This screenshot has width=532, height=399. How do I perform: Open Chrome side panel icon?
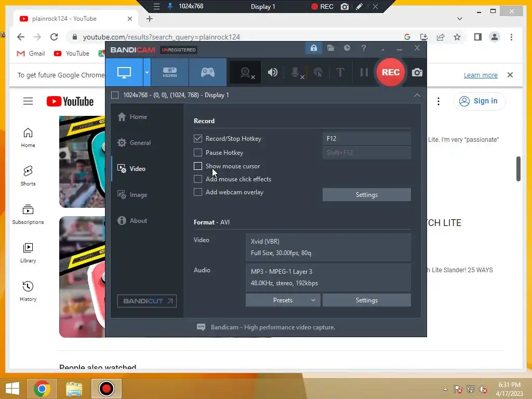click(x=478, y=37)
